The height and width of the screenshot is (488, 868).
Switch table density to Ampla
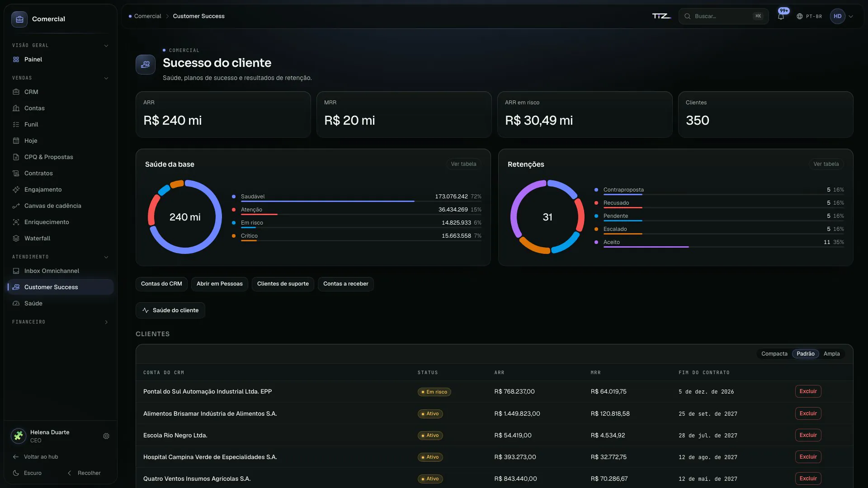[x=831, y=354]
